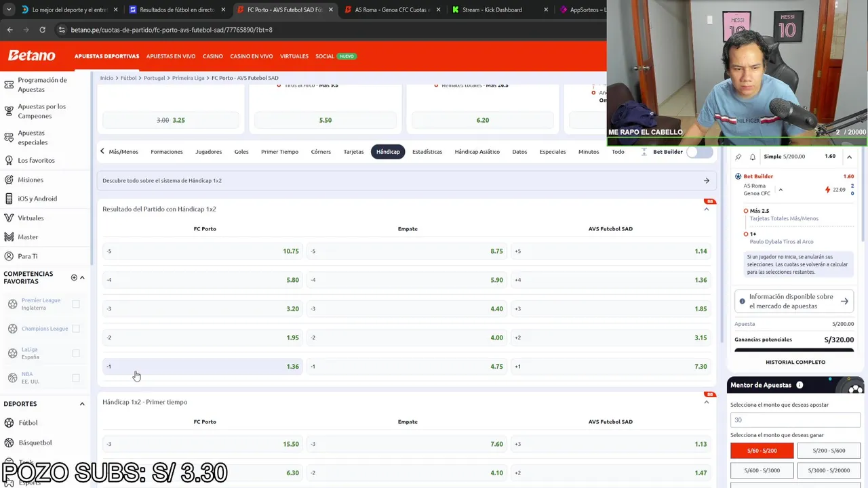Select the S/200 - S/600 range button
Image resolution: width=868 pixels, height=488 pixels.
click(829, 451)
